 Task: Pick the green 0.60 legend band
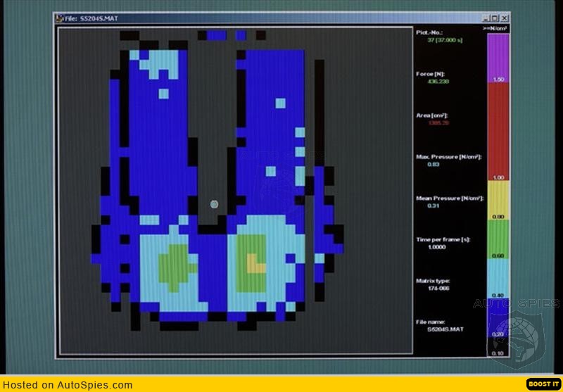coord(498,239)
